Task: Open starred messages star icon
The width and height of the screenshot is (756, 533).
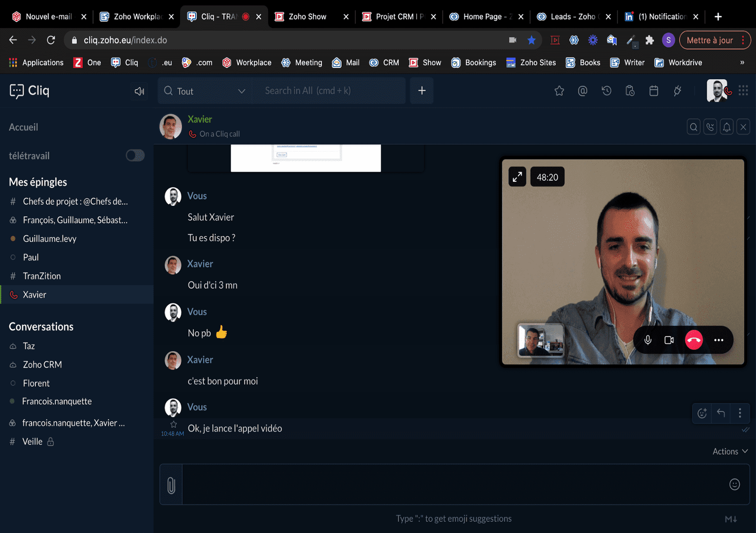Action: coord(559,91)
